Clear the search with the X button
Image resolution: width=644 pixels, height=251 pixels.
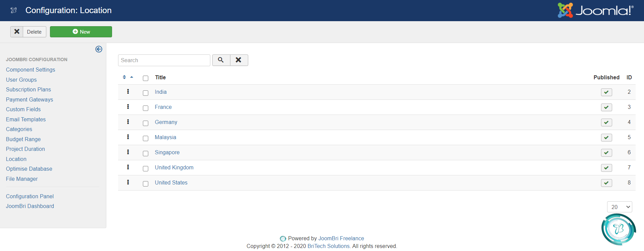[239, 60]
